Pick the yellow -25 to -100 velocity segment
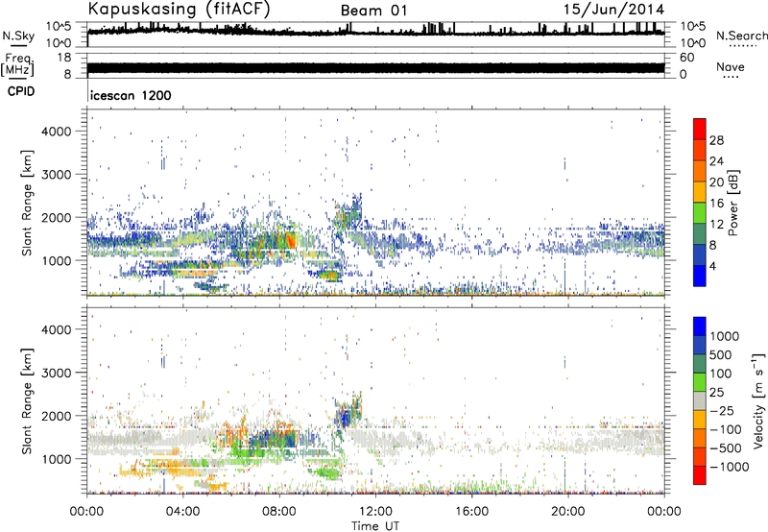Image resolution: width=768 pixels, height=532 pixels. 700,420
